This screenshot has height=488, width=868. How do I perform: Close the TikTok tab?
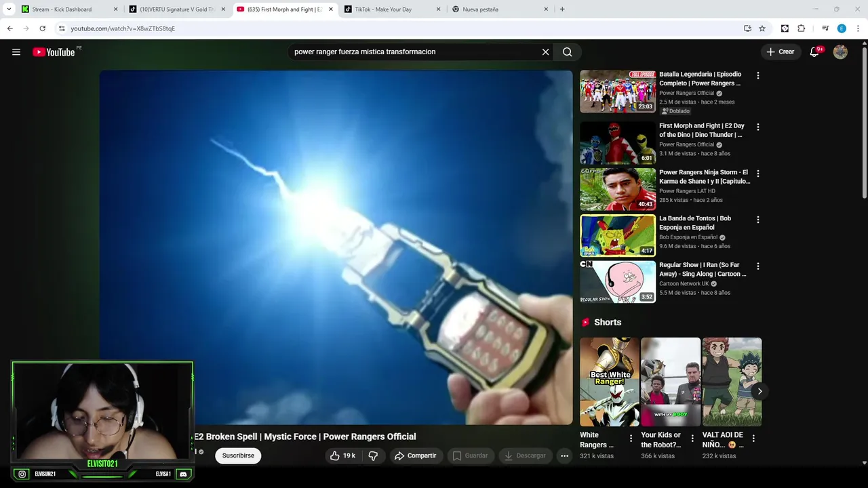pos(439,9)
